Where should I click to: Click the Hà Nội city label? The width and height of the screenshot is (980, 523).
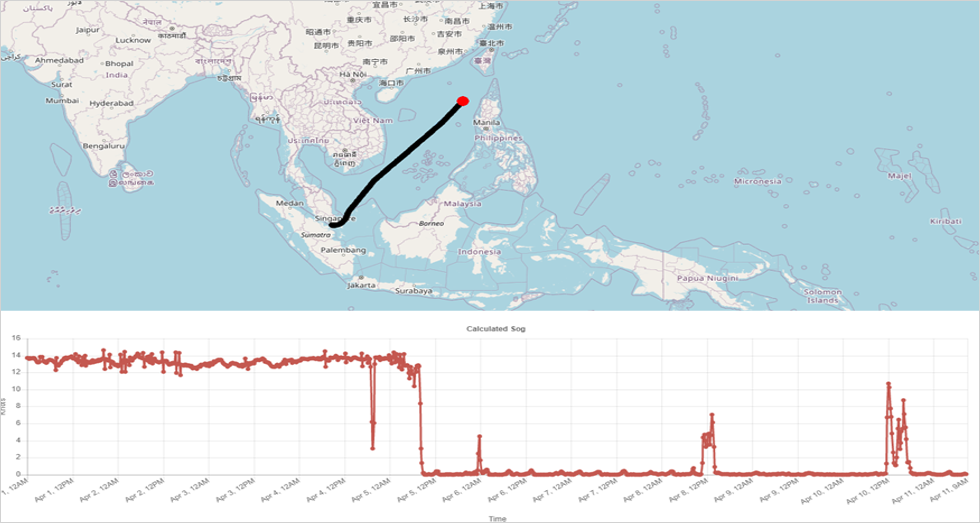coord(353,74)
